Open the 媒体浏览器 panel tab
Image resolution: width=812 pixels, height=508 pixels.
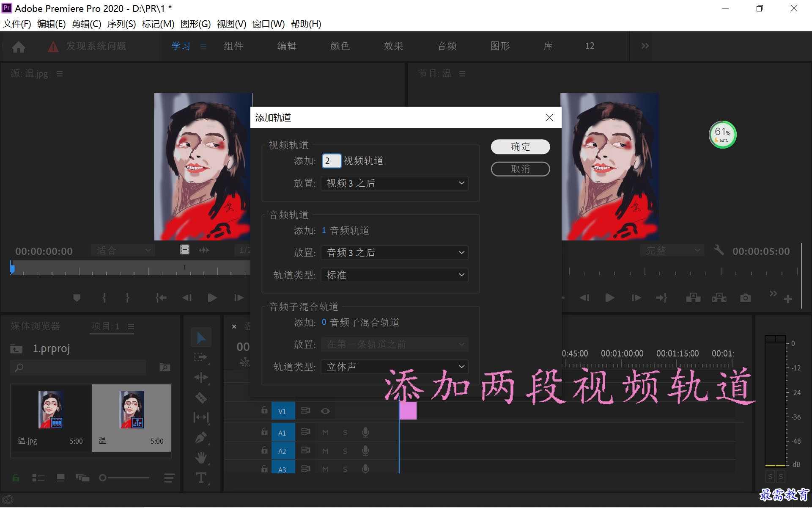coord(35,326)
